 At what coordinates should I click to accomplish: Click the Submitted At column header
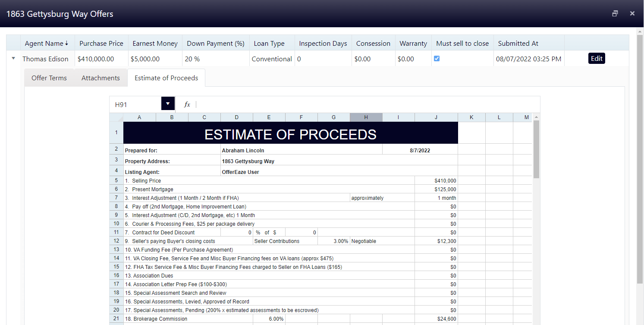(x=518, y=44)
